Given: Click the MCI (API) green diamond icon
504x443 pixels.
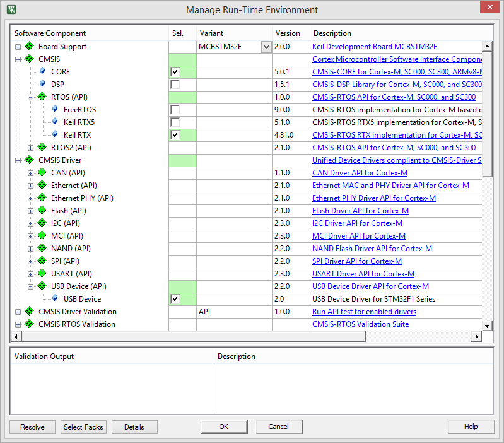Looking at the screenshot, I should point(42,235).
